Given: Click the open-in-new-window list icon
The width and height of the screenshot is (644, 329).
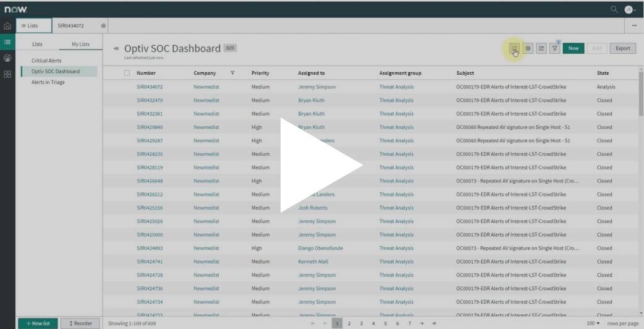Looking at the screenshot, I should [x=541, y=48].
